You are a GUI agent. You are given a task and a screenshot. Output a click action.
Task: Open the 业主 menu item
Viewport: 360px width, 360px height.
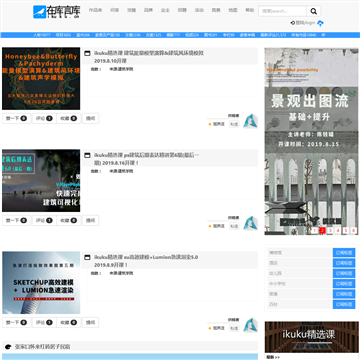[x=165, y=10]
